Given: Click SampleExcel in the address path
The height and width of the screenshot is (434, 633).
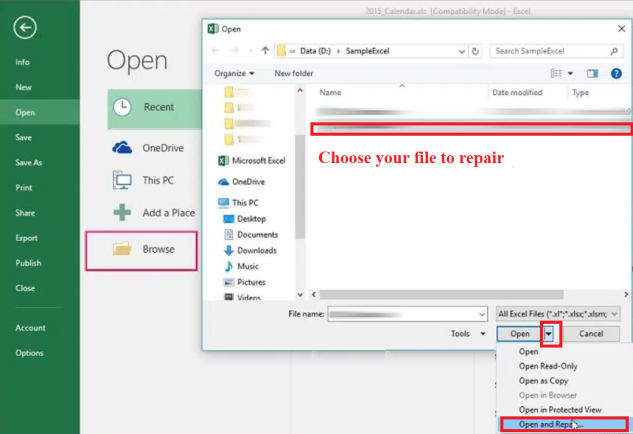Looking at the screenshot, I should (367, 51).
